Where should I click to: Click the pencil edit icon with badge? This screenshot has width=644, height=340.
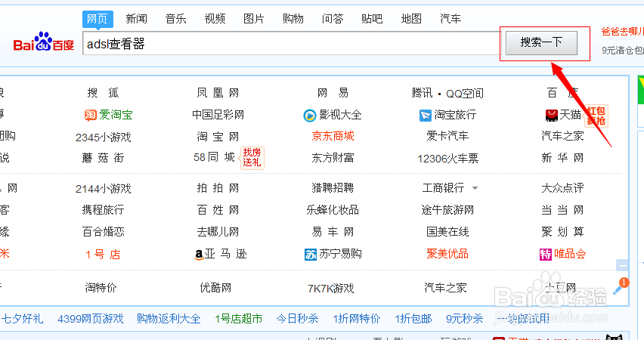coord(620,286)
